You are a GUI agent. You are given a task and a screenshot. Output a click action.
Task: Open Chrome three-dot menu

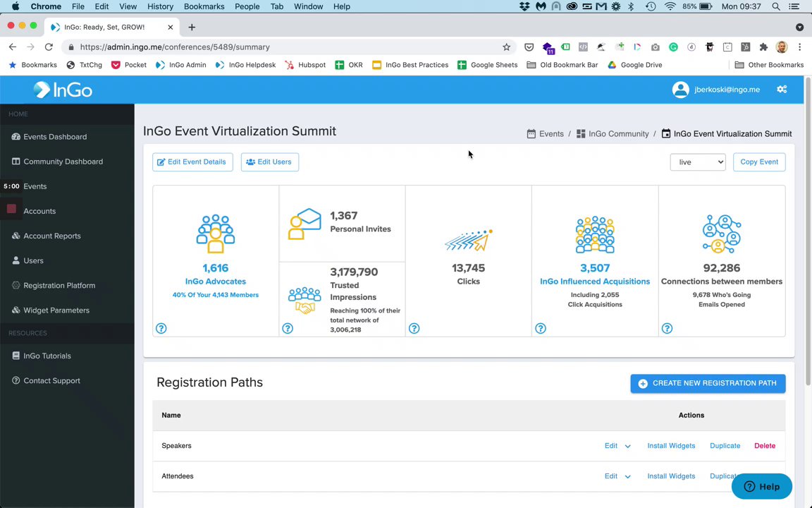(x=799, y=47)
